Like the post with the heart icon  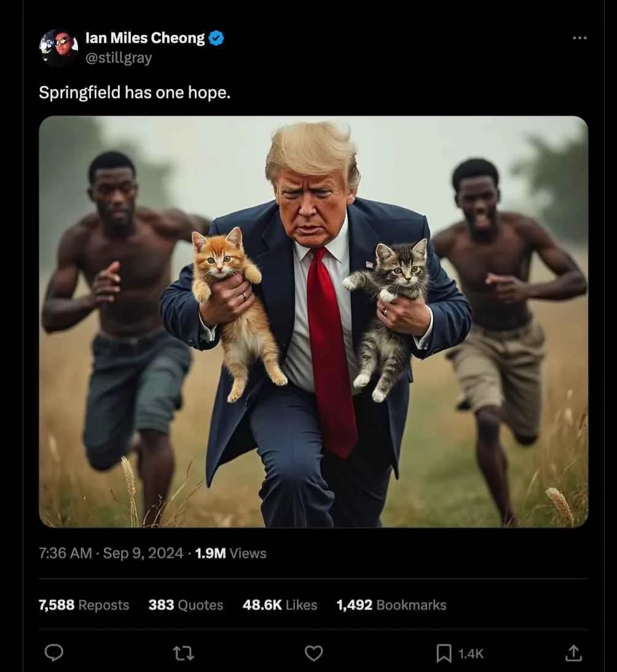(x=313, y=654)
